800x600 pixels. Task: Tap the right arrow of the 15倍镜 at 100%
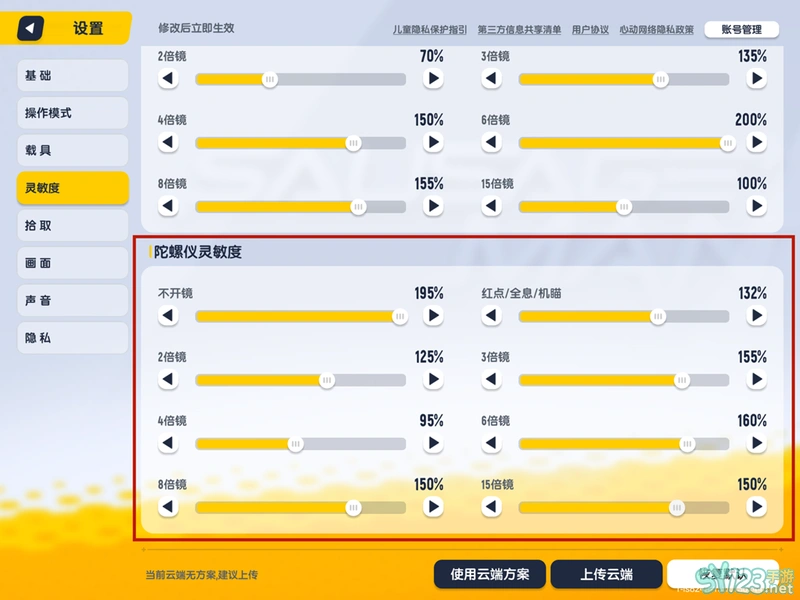point(756,207)
